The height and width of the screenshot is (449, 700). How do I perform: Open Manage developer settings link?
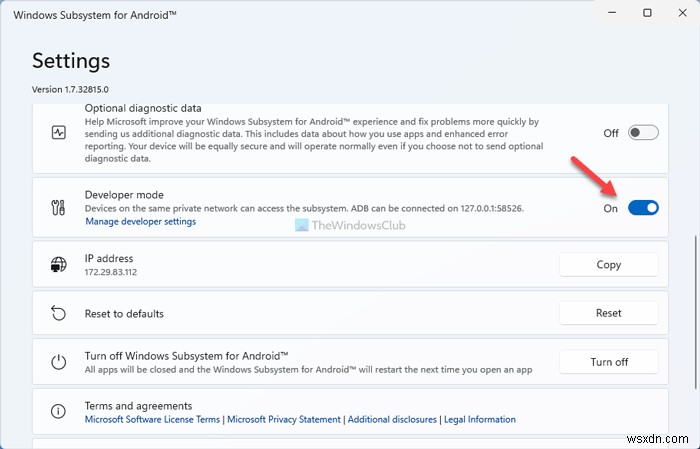[140, 221]
